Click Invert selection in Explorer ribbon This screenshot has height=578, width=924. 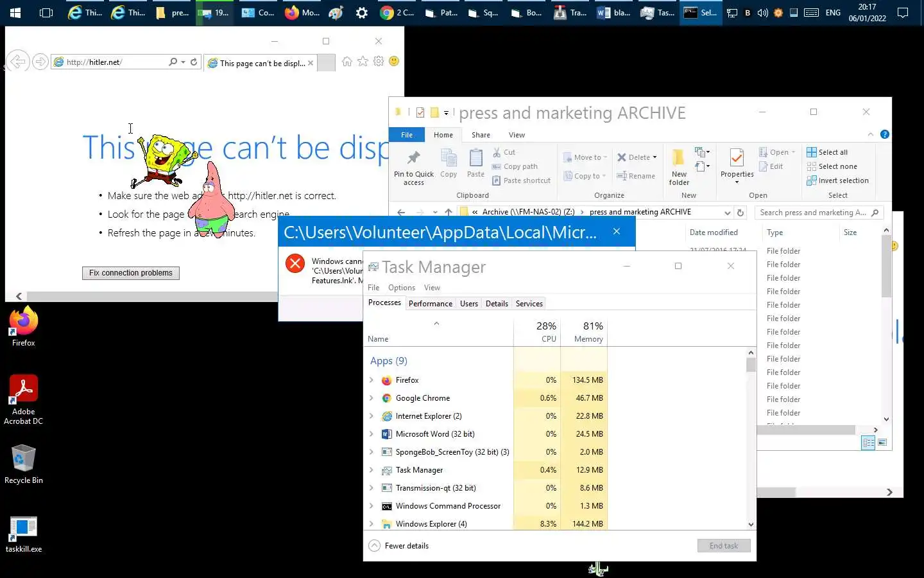(x=837, y=180)
